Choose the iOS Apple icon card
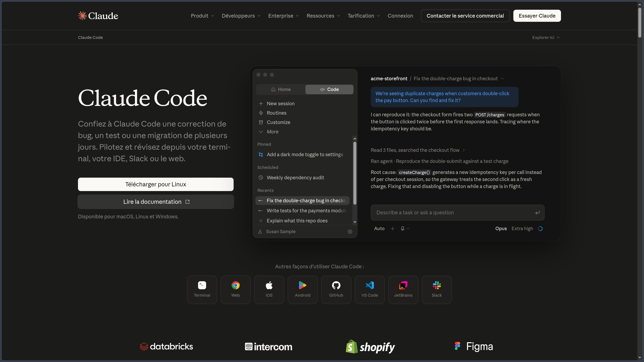 (269, 290)
